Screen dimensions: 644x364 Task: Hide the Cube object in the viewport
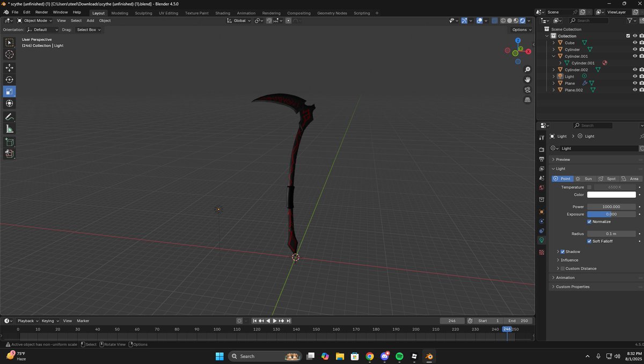tap(635, 43)
